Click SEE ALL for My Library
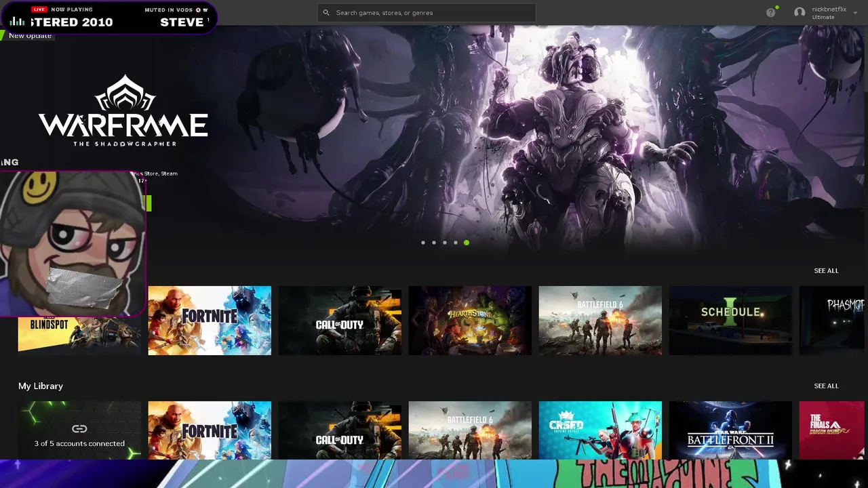 (x=826, y=386)
